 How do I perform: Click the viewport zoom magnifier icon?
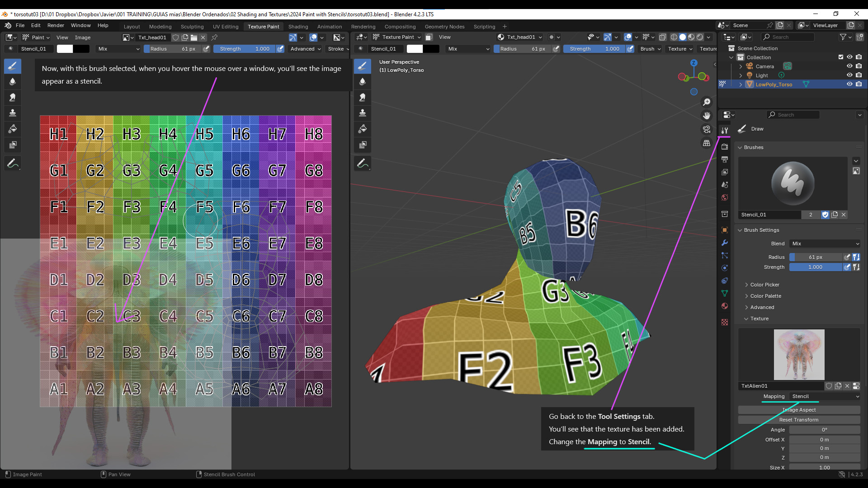707,102
